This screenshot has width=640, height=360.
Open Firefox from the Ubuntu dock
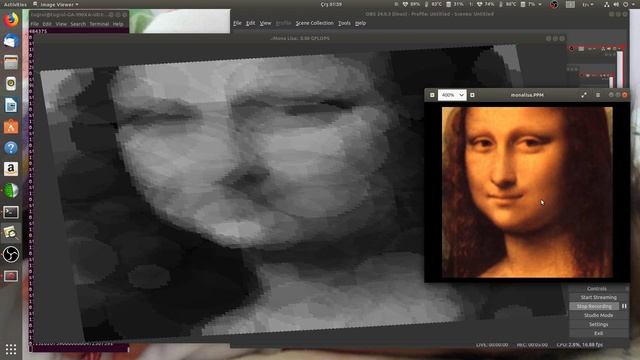(x=11, y=20)
